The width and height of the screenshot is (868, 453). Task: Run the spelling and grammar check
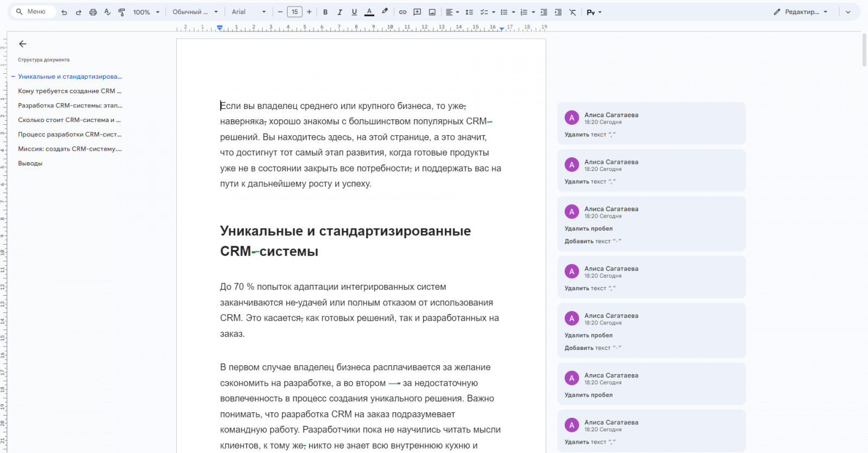click(107, 12)
